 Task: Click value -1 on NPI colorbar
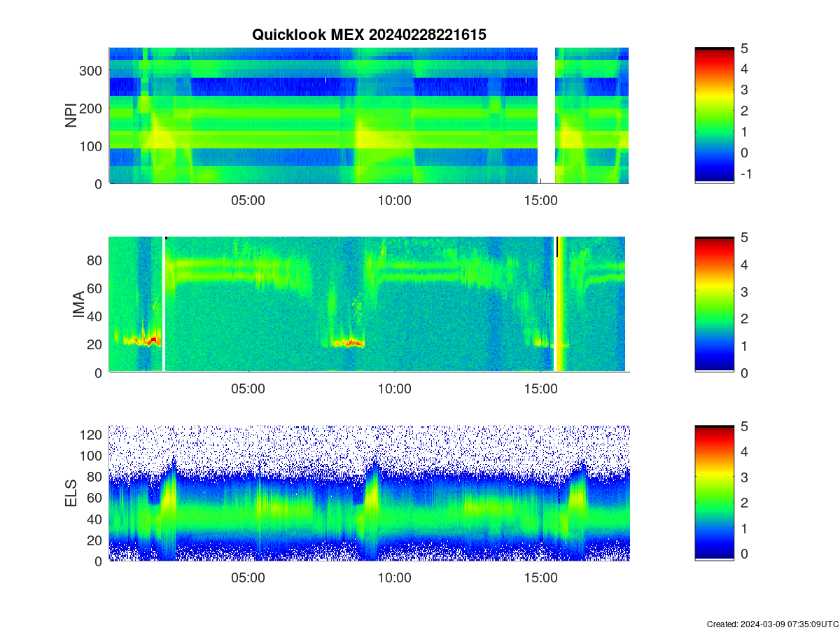coord(745,174)
